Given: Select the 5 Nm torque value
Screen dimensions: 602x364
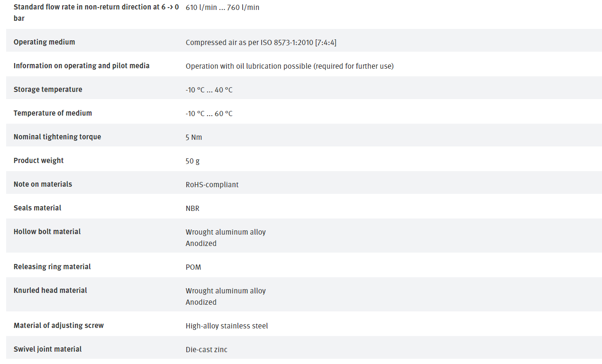Looking at the screenshot, I should pyautogui.click(x=194, y=137).
